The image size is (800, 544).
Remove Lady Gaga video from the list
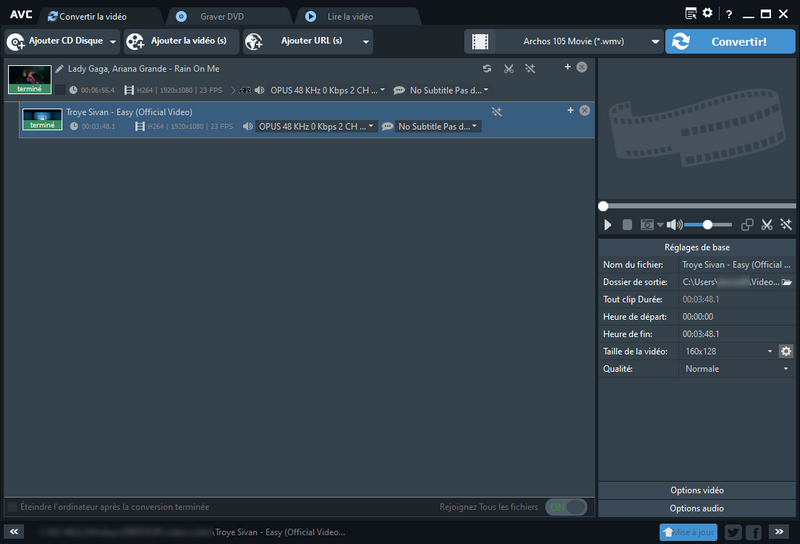tap(582, 67)
